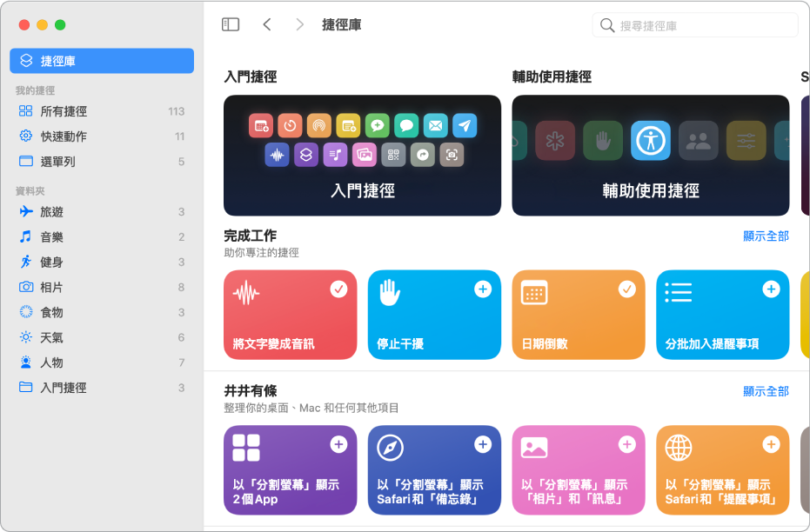Click the sliders icon in 輔助使用捷徑 banner
The image size is (810, 532).
[x=746, y=140]
